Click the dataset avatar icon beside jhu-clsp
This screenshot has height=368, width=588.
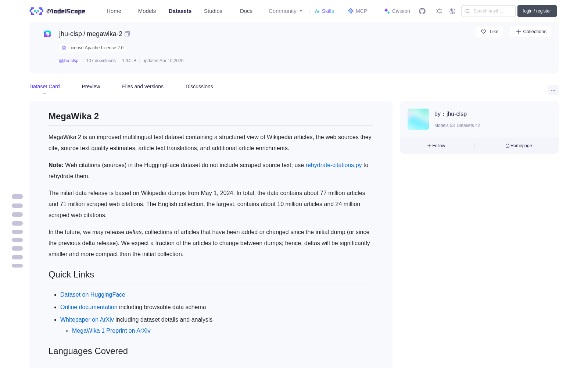[x=47, y=34]
